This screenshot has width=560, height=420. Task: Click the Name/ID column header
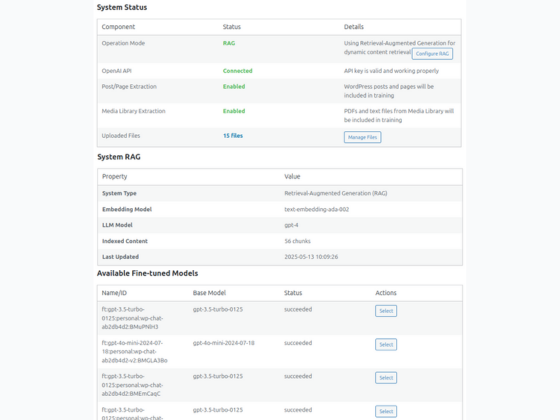114,293
